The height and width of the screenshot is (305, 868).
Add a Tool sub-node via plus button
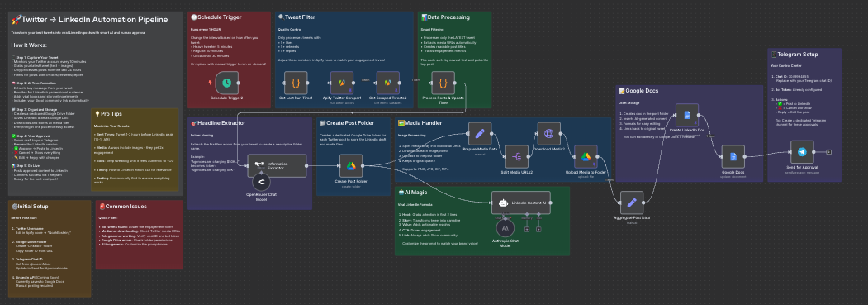(x=538, y=229)
